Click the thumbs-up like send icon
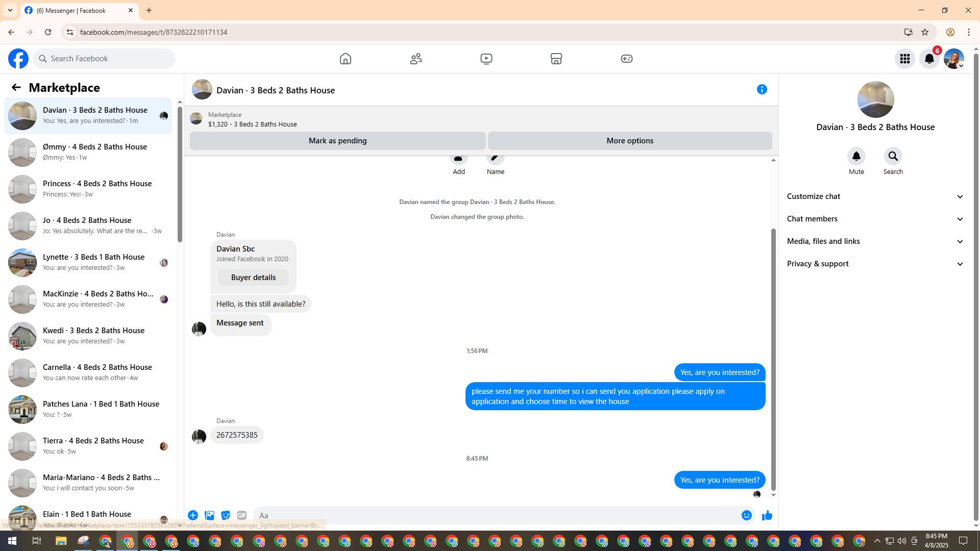Image resolution: width=980 pixels, height=551 pixels. [x=767, y=515]
